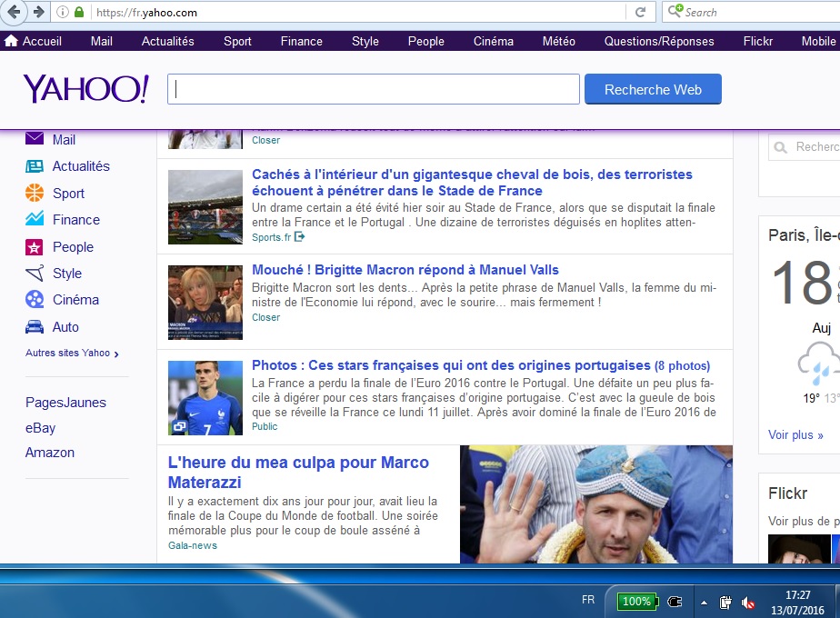Image resolution: width=840 pixels, height=618 pixels.
Task: Click the Accueil home icon
Action: tap(11, 41)
